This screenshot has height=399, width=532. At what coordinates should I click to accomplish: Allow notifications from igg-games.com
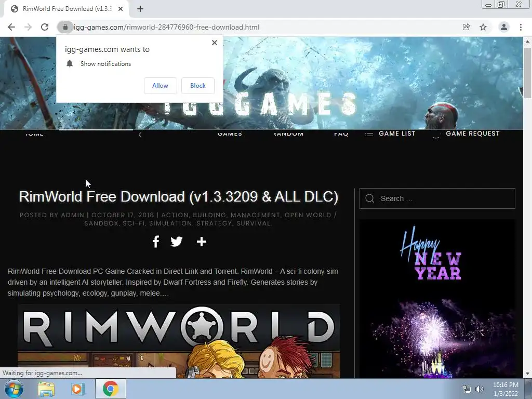[160, 86]
